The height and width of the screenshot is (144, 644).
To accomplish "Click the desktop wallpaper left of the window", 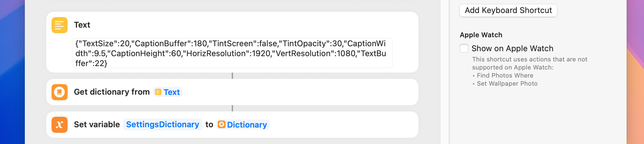I will [12, 72].
